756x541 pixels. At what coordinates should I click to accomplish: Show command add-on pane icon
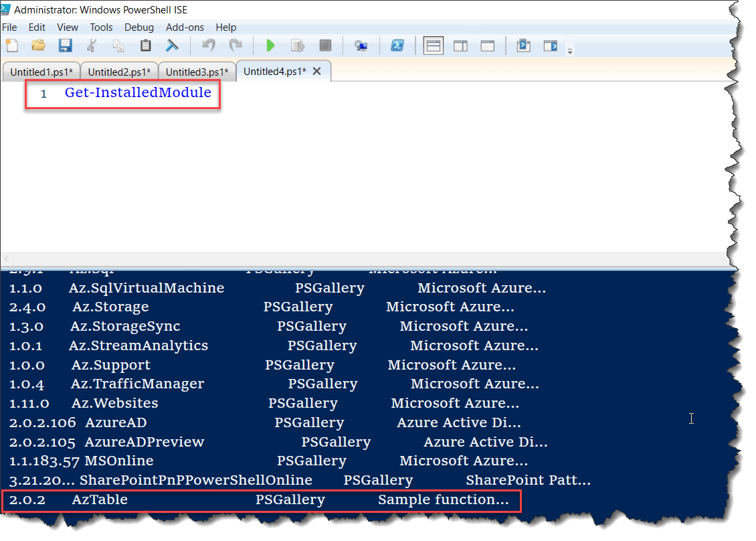551,46
